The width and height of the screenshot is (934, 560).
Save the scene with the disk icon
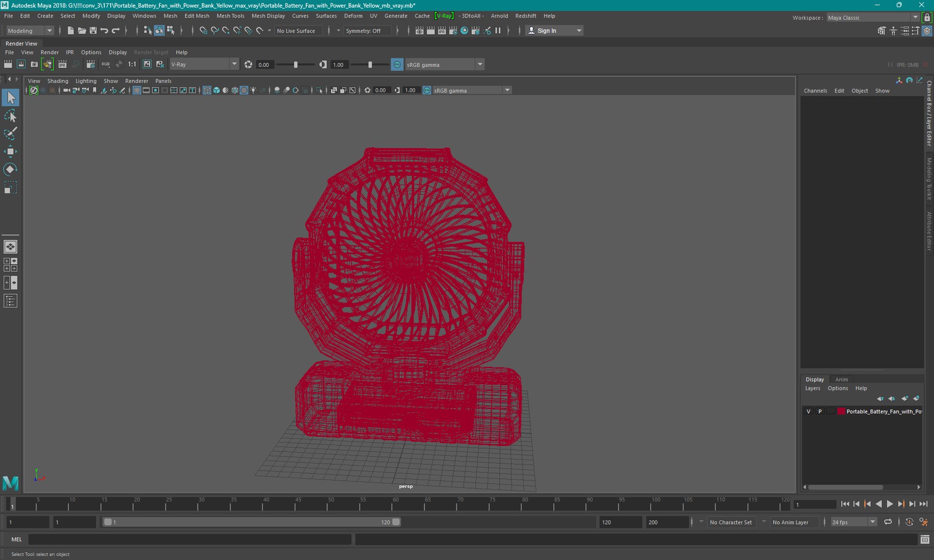93,31
